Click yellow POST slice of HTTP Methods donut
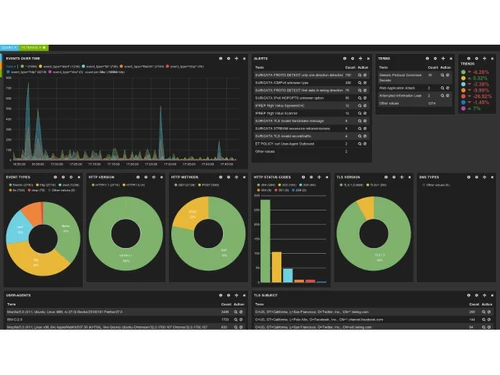This screenshot has height=375, width=500. click(x=192, y=214)
